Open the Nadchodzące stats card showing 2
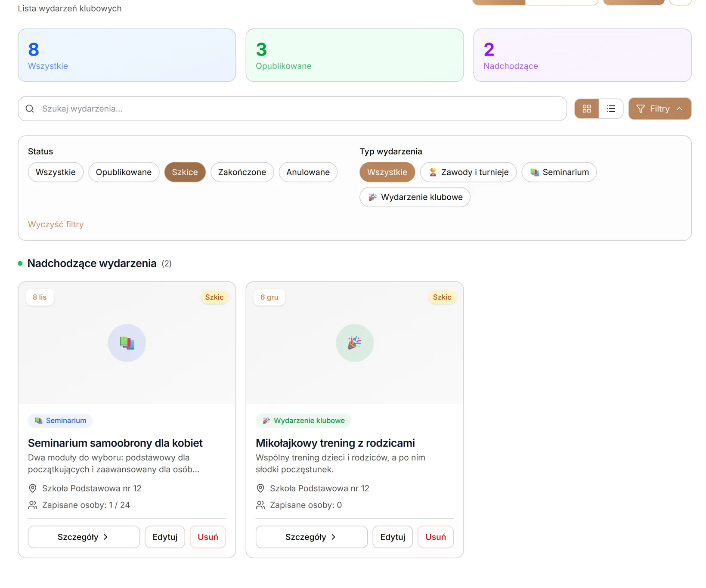 point(582,55)
